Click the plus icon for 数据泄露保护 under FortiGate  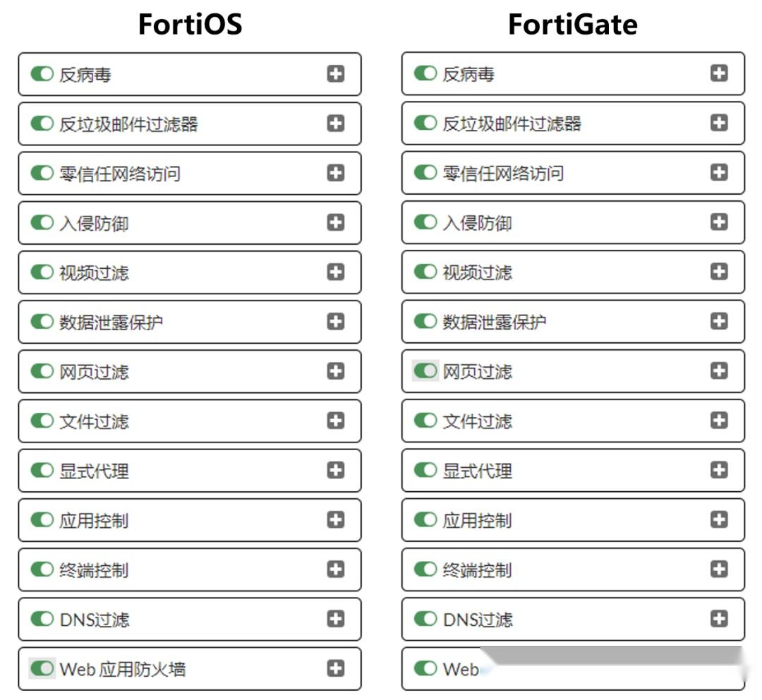[x=720, y=321]
